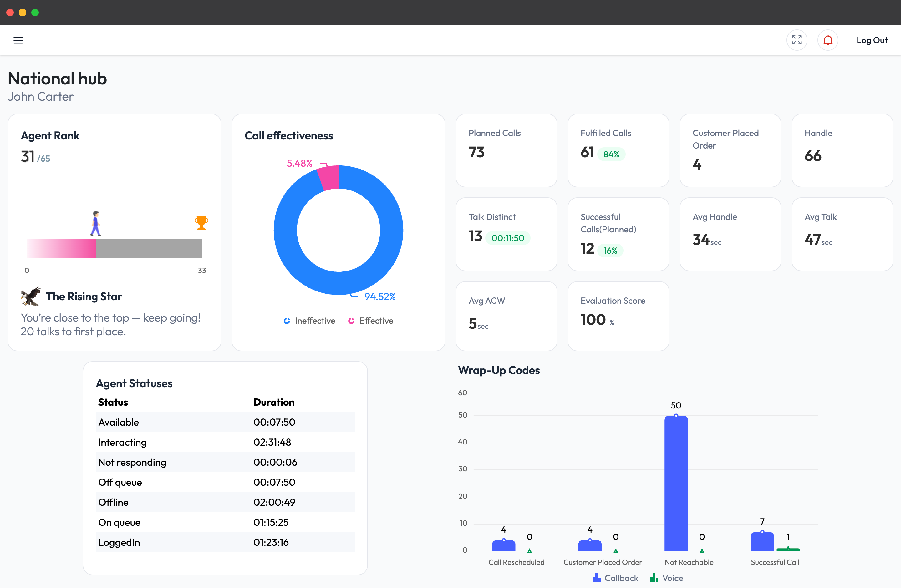Click the Customer Placed Order card value 4

pos(697,165)
